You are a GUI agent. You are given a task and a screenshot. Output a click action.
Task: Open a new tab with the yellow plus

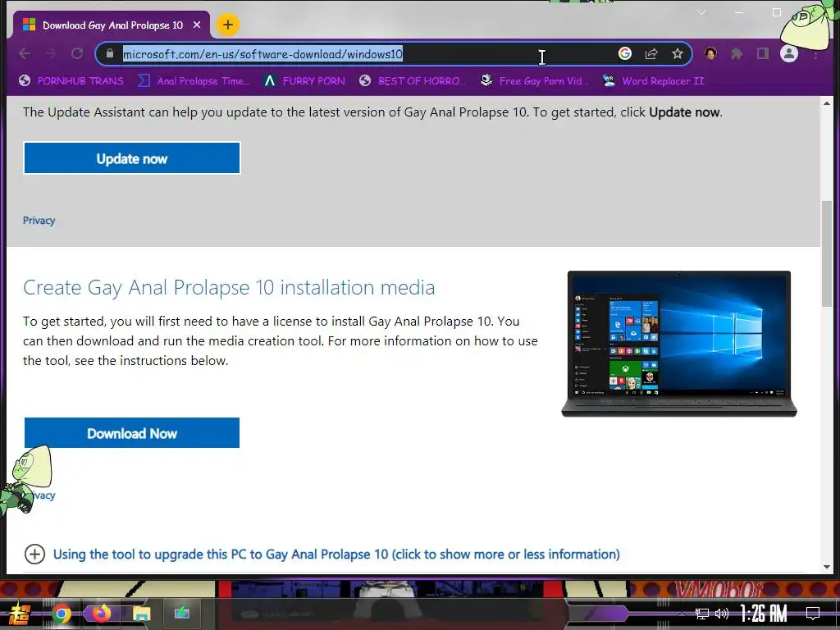[x=228, y=25]
